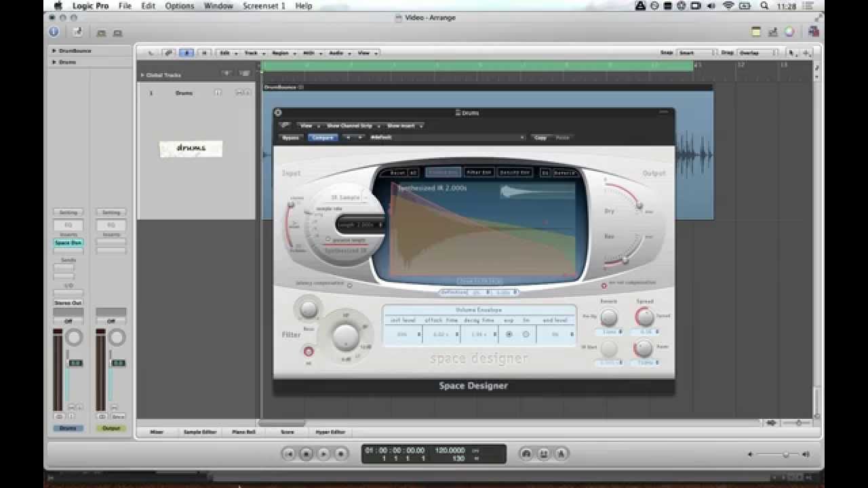This screenshot has width=868, height=488.
Task: Expand the DrumBounce inspector section
Action: [54, 51]
